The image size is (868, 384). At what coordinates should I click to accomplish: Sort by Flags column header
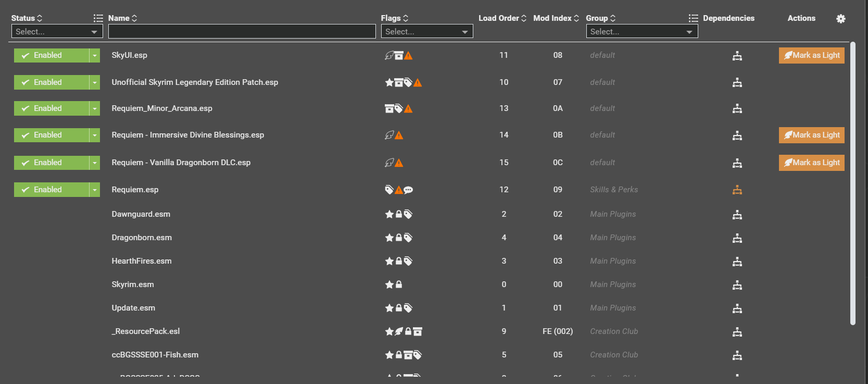pos(395,18)
